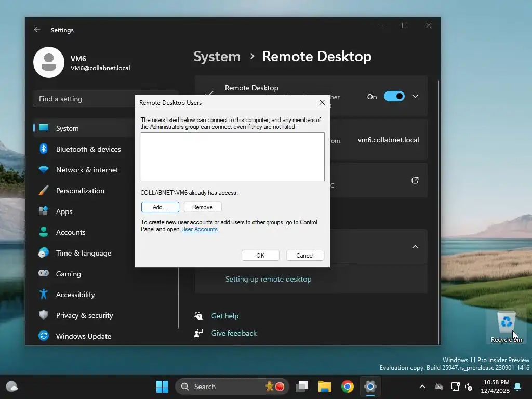Click the Give feedback icon
This screenshot has height=399, width=532.
198,333
